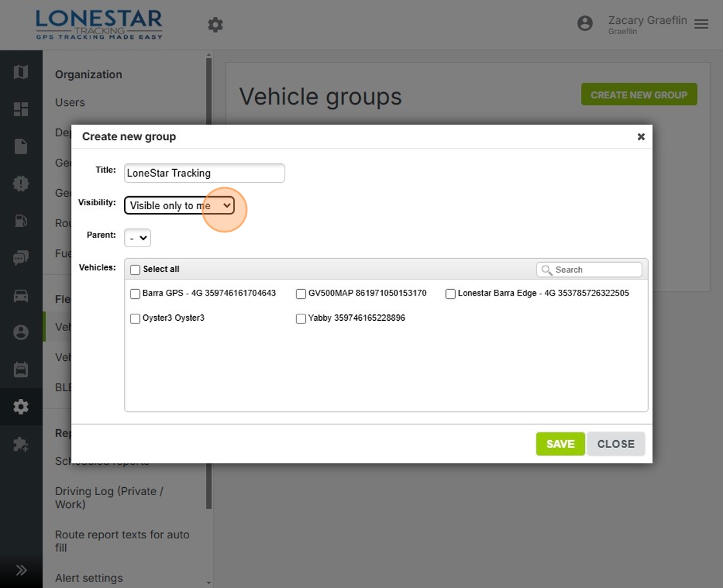This screenshot has width=723, height=588.
Task: Open the fuel pump sidebar icon
Action: coord(21,221)
